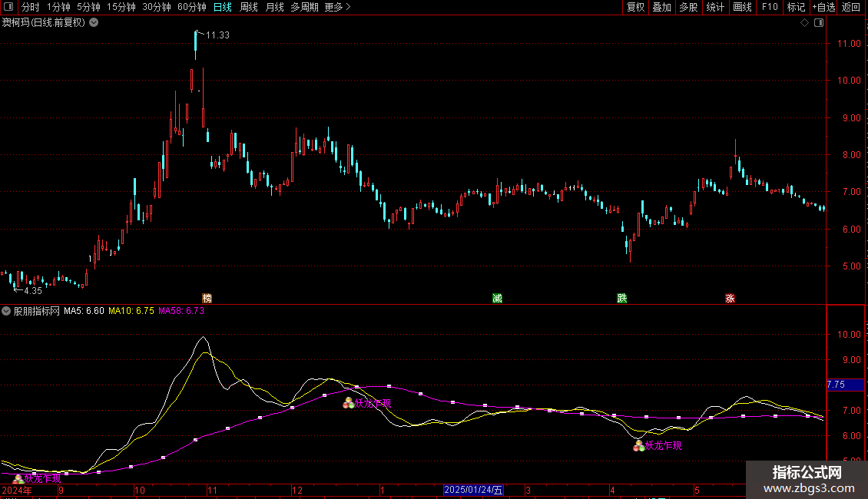Open the 股朋指标网 indicator dropdown arrow
The image size is (868, 499).
6,311
